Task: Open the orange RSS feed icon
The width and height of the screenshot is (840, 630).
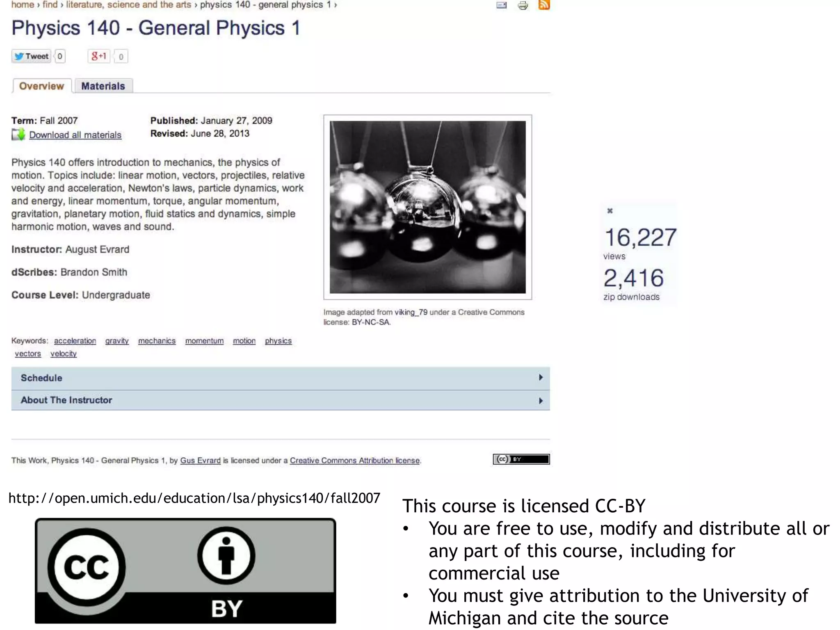Action: pos(544,5)
